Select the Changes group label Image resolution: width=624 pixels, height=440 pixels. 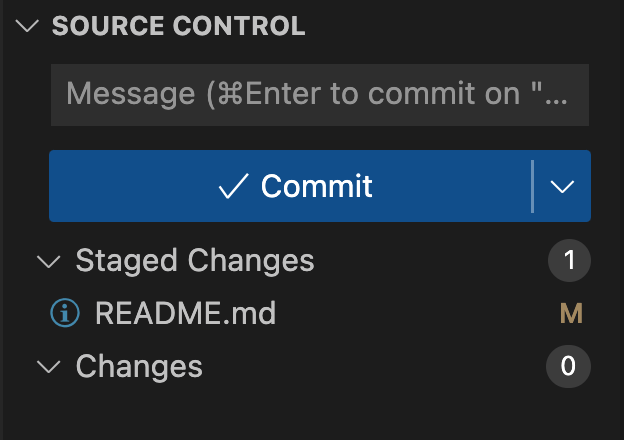139,367
